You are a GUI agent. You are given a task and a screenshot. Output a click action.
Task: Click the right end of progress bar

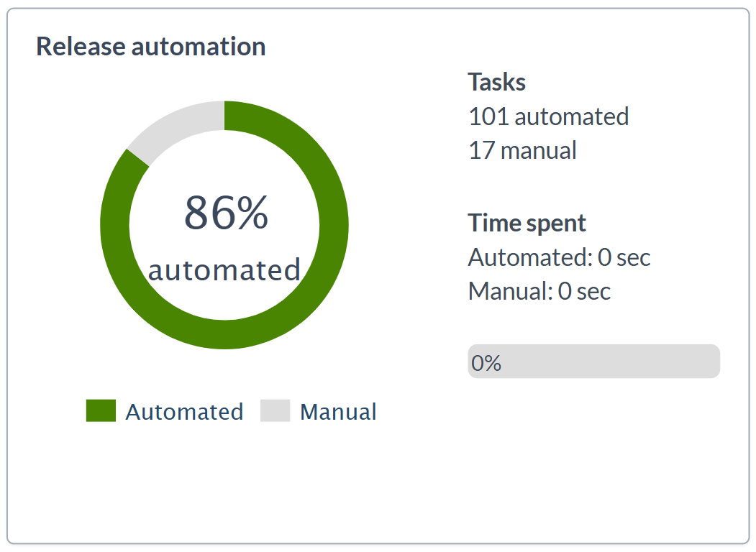712,362
